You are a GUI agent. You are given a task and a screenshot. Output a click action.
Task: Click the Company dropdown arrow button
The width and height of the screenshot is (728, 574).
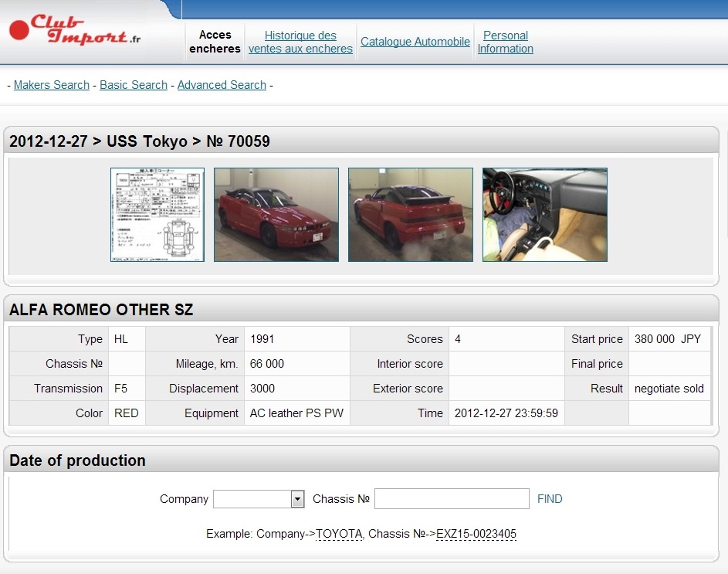297,499
